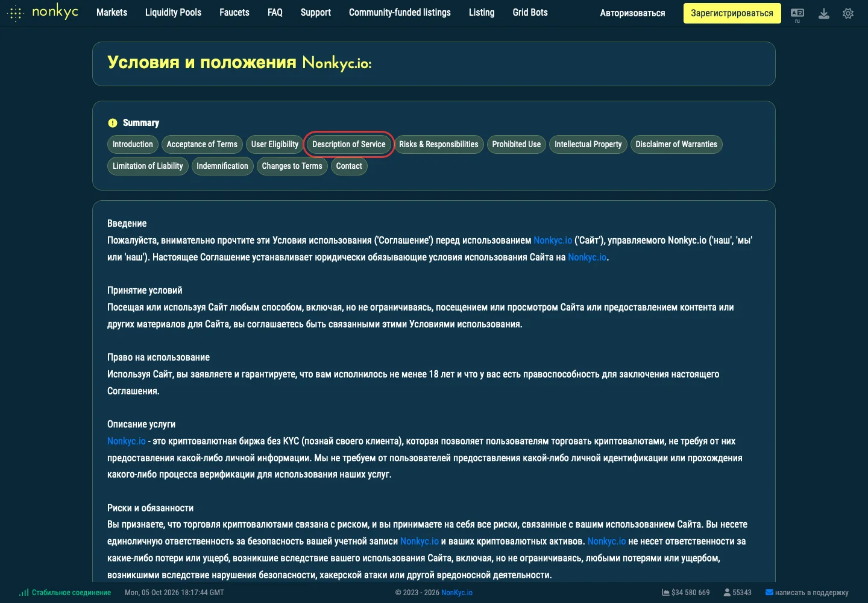Select the Listing menu item

tap(482, 13)
